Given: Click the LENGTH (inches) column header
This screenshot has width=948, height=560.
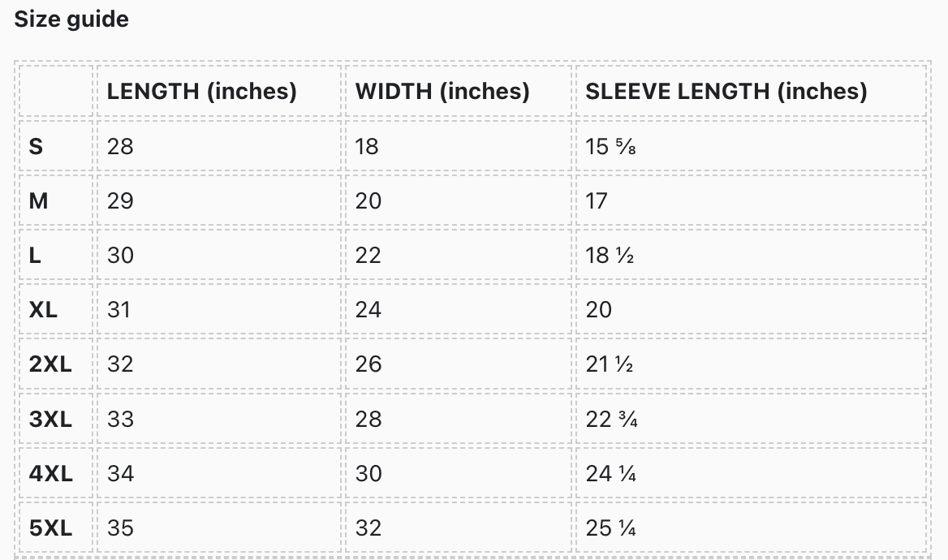Looking at the screenshot, I should pos(201,92).
